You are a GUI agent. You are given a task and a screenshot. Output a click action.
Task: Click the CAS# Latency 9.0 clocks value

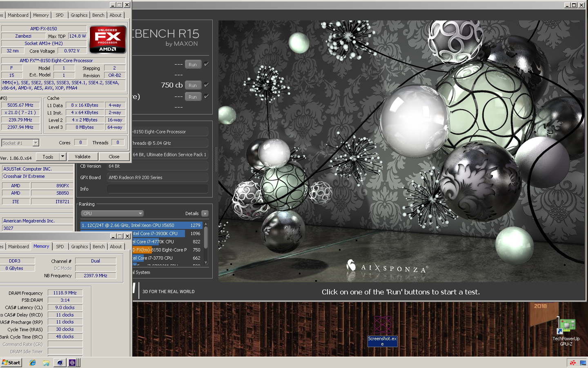click(x=65, y=307)
